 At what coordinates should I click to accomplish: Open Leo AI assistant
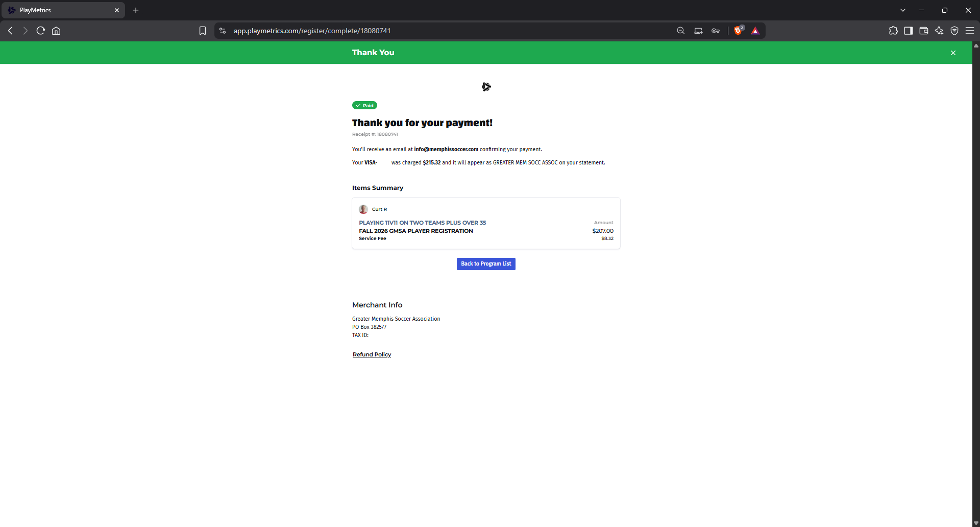[939, 31]
